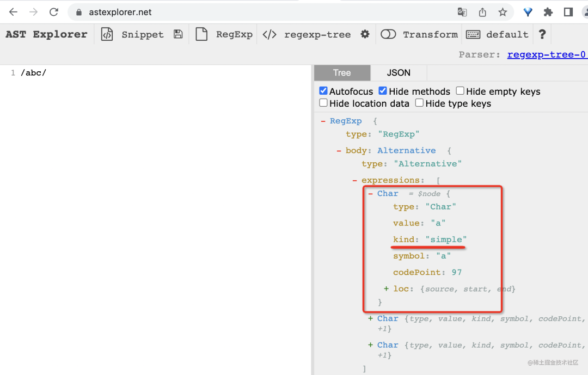
Task: Go back with the browser back arrow
Action: [x=13, y=12]
